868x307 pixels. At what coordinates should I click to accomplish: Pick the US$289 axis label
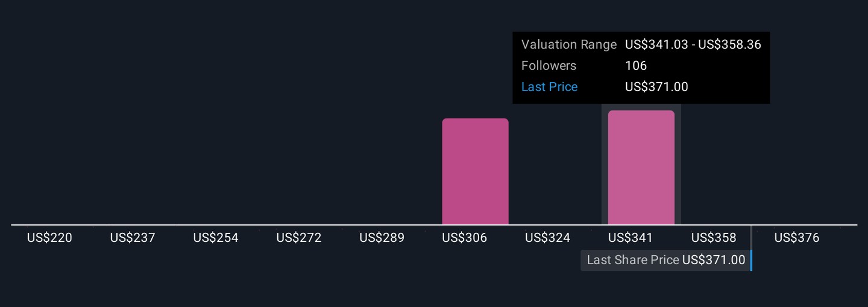(x=382, y=238)
